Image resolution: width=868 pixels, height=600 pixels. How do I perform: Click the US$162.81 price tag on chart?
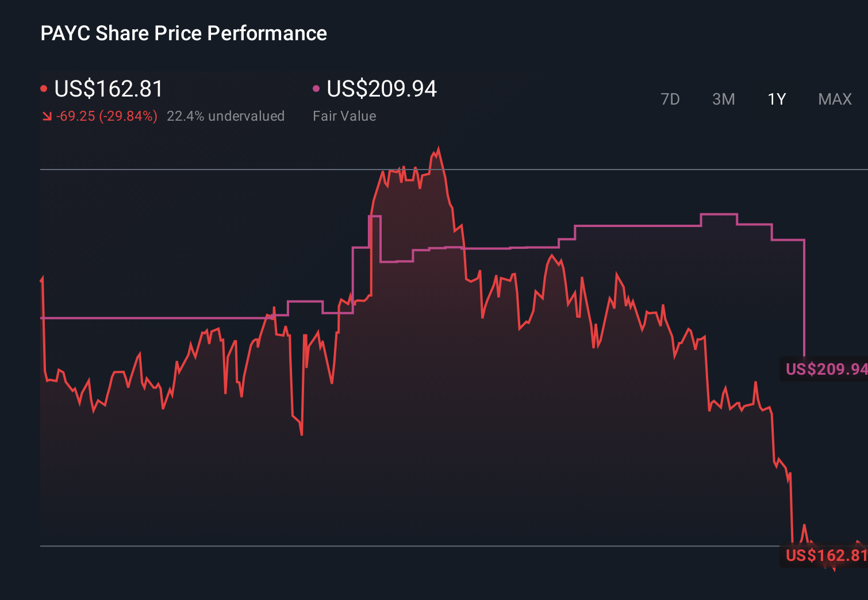coord(825,555)
